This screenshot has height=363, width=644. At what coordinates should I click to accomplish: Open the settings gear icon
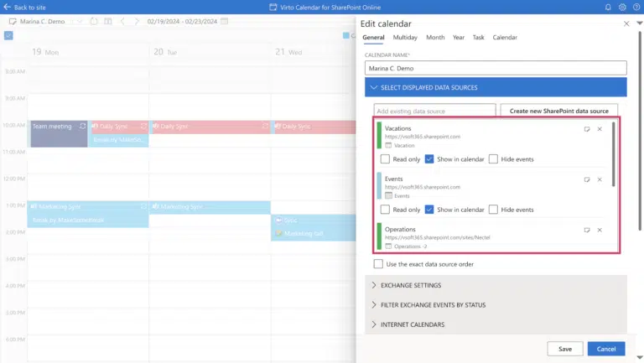pos(622,7)
